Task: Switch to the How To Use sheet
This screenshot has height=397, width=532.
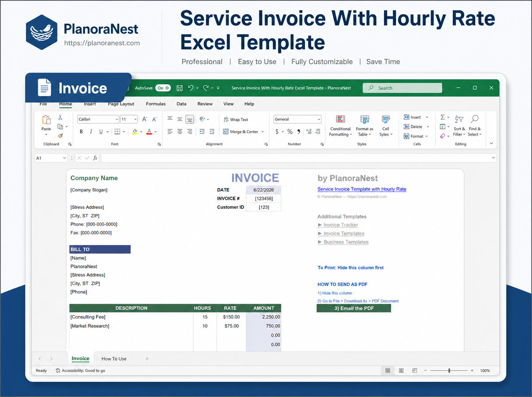Action: pyautogui.click(x=114, y=359)
